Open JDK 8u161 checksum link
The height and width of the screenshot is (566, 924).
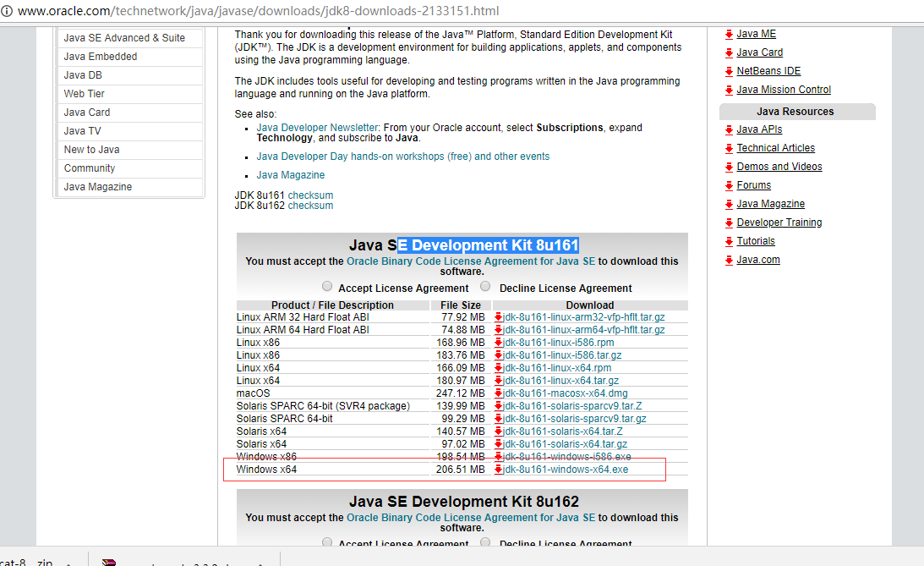click(x=310, y=195)
